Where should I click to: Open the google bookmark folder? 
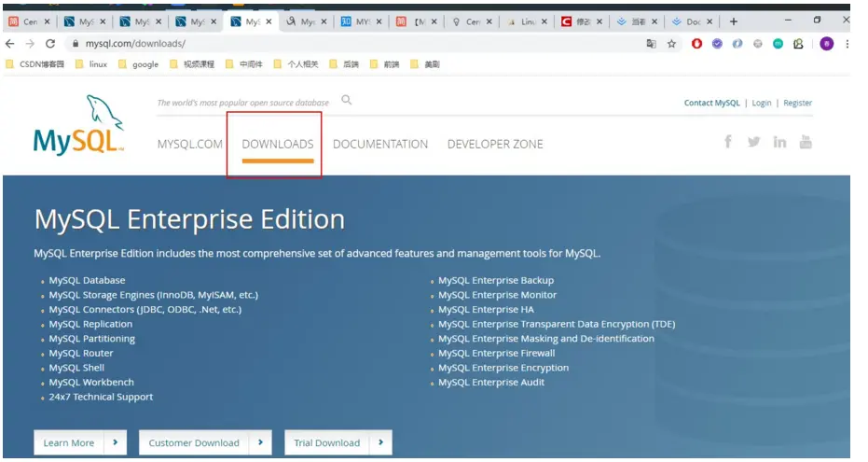(138, 64)
